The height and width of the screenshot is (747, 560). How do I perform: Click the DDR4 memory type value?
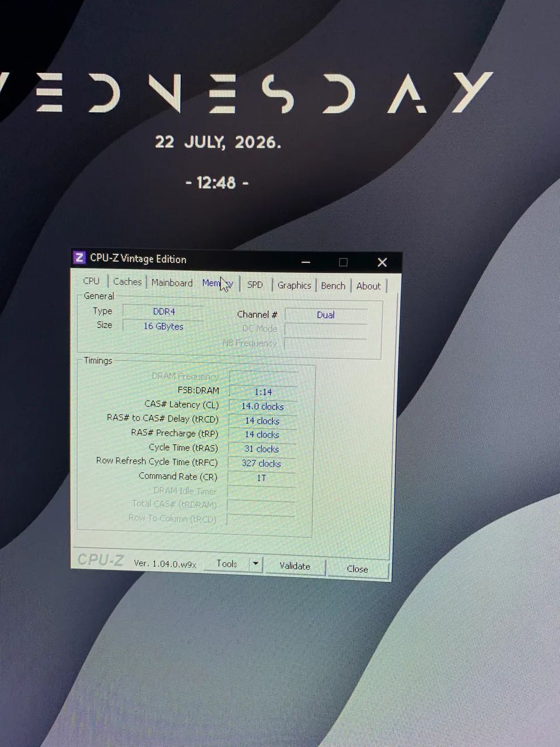[164, 312]
